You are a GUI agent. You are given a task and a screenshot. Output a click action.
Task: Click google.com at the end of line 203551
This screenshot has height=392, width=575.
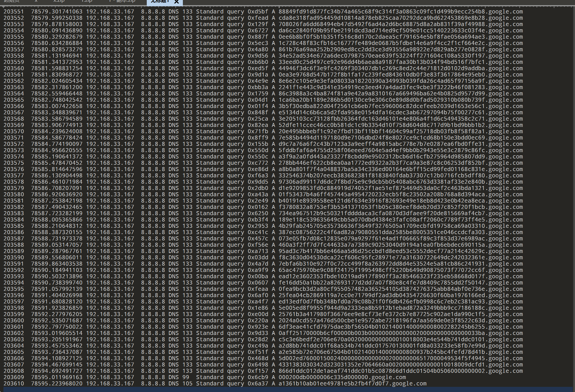point(506,12)
